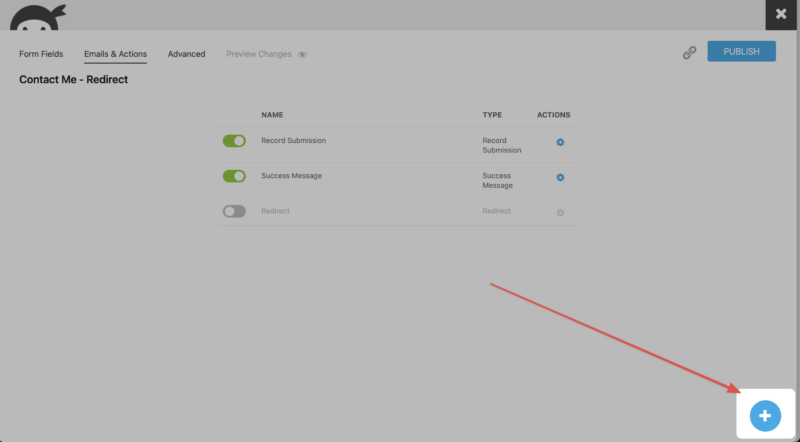This screenshot has width=800, height=442.
Task: Close the form builder with X
Action: [x=781, y=14]
